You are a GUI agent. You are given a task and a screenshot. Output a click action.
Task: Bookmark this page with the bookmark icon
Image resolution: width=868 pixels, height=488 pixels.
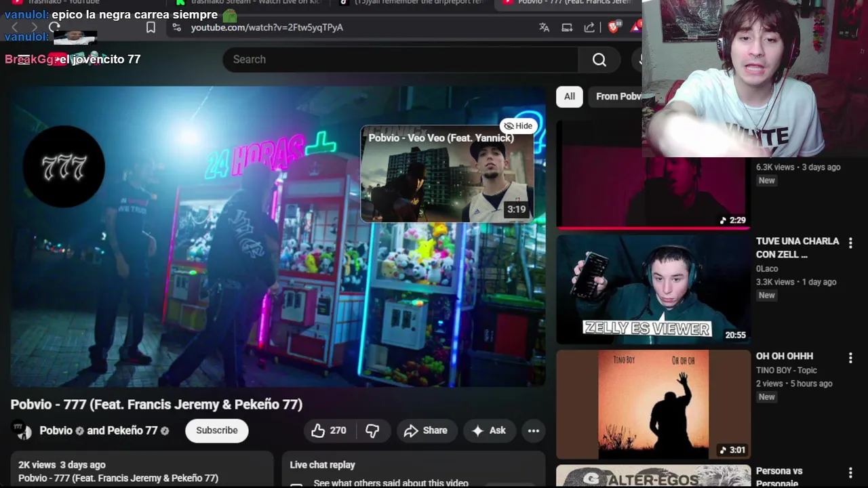coord(151,27)
